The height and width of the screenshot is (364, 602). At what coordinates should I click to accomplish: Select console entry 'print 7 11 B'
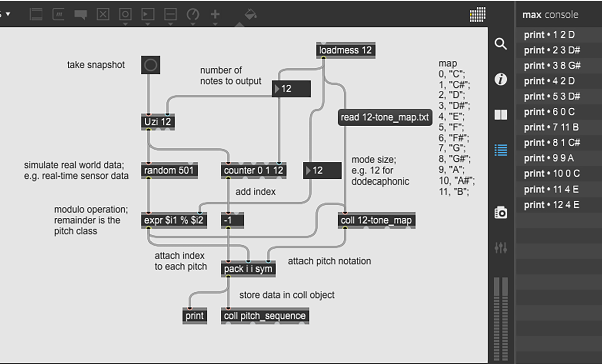click(x=552, y=127)
